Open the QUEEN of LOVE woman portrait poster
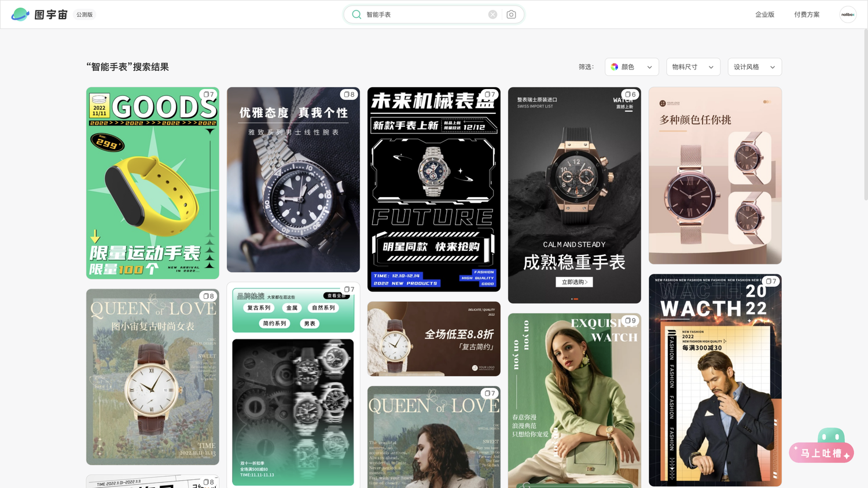Image resolution: width=868 pixels, height=488 pixels. pos(434,437)
